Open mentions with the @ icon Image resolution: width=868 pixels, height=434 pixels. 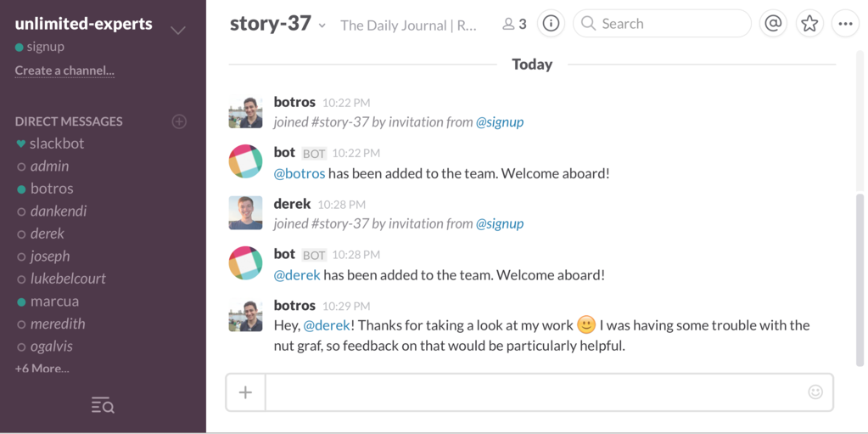tap(773, 23)
